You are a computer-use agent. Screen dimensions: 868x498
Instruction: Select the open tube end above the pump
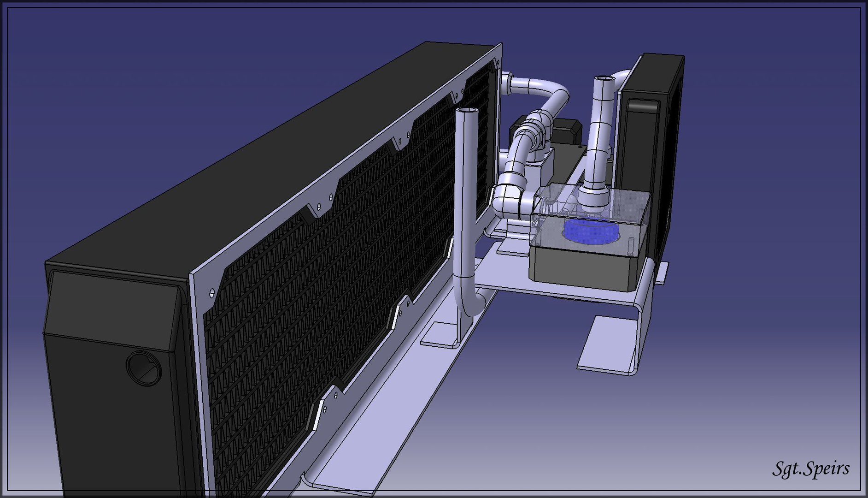click(605, 79)
